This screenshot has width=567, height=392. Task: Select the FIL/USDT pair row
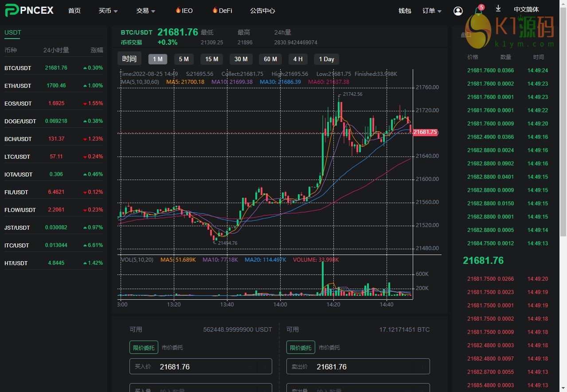point(54,192)
